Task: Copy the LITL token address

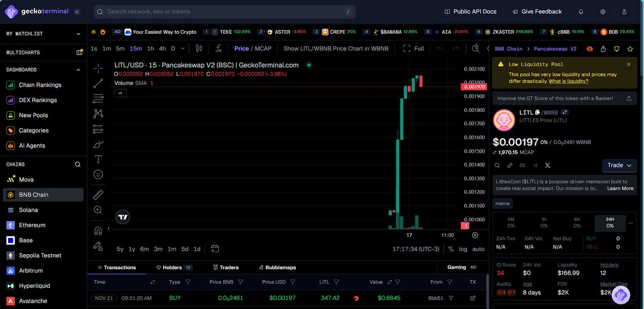Action: click(x=537, y=112)
